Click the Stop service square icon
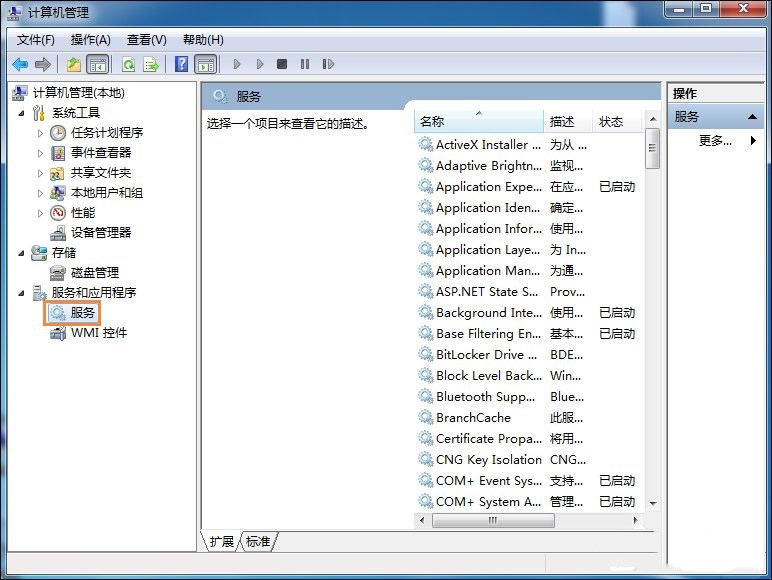The width and height of the screenshot is (772, 580). coord(282,64)
